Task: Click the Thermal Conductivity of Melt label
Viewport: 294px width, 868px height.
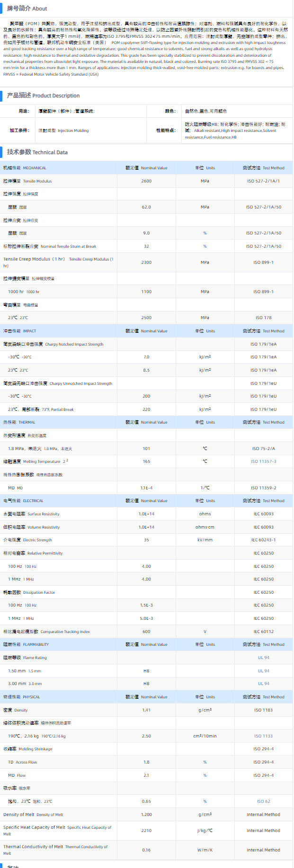Action: pos(55,850)
